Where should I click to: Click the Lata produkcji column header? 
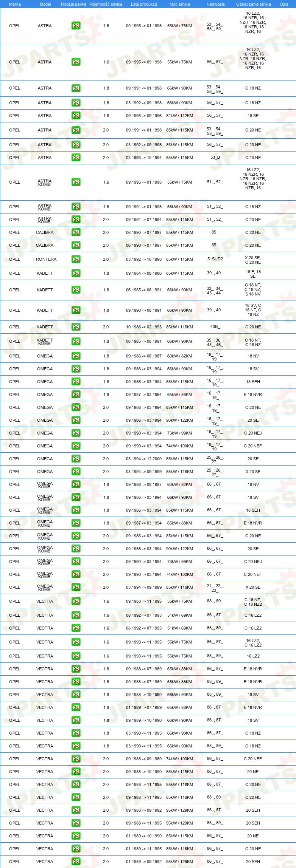click(x=144, y=4)
